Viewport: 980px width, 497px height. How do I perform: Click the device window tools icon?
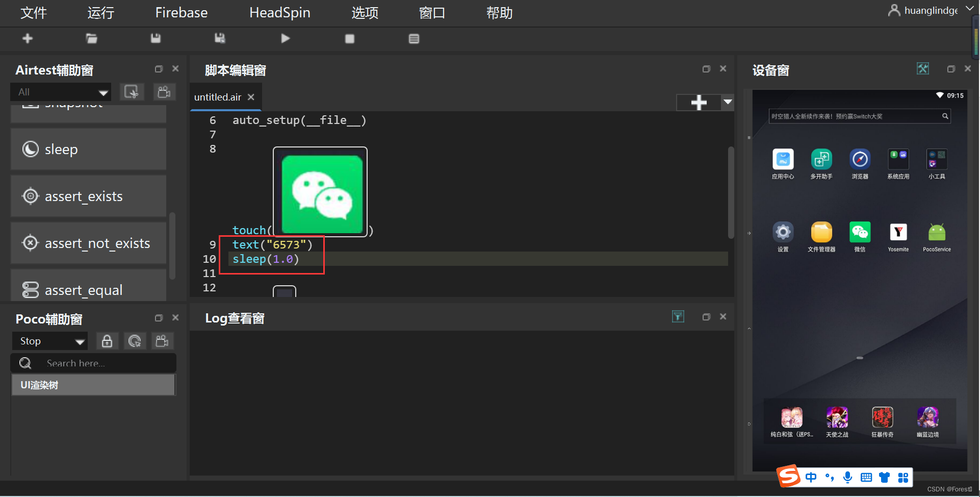coord(923,68)
